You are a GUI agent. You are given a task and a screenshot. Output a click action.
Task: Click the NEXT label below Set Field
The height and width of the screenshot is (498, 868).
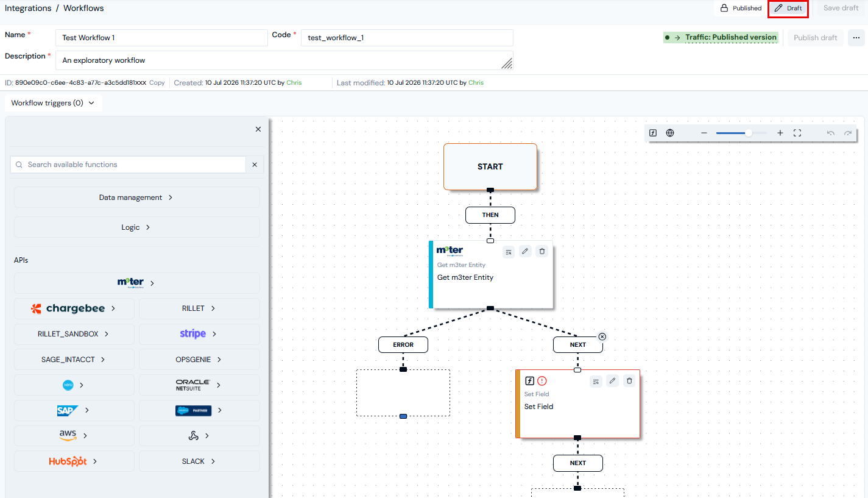pos(578,463)
